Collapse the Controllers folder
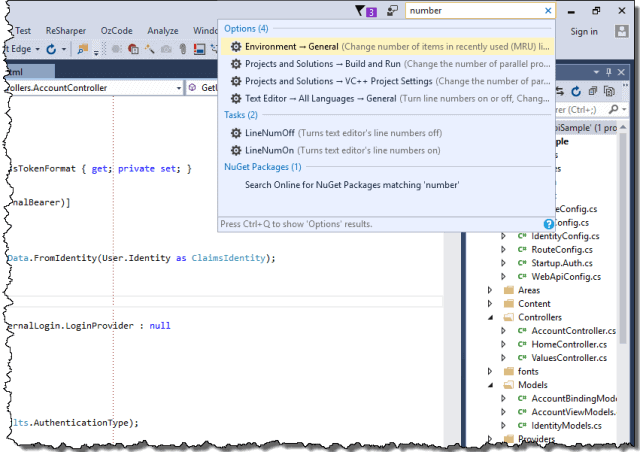This screenshot has width=640, height=452. 490,317
